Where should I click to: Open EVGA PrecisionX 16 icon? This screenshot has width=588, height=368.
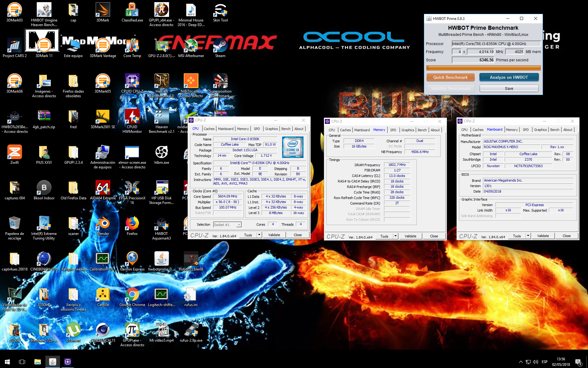click(x=132, y=192)
